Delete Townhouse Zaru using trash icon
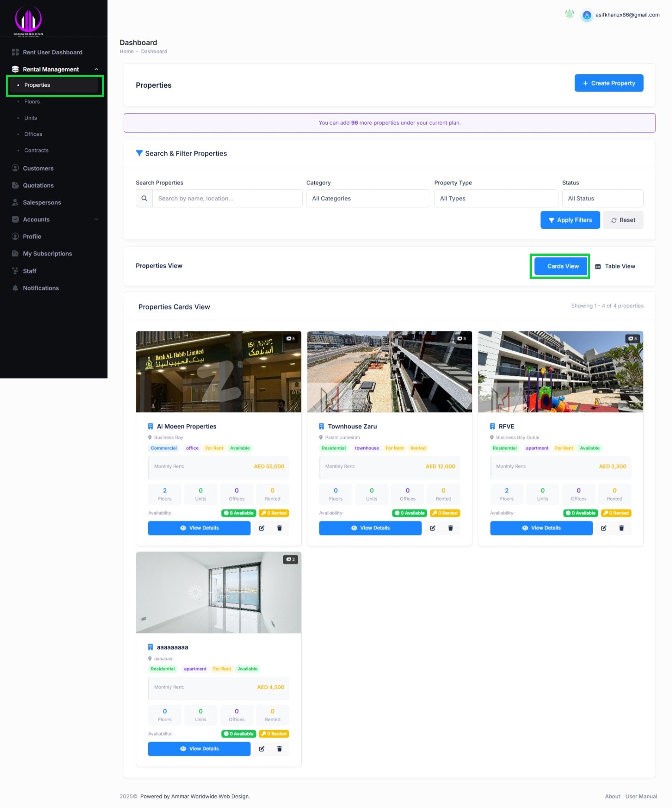The height and width of the screenshot is (808, 672). tap(450, 528)
